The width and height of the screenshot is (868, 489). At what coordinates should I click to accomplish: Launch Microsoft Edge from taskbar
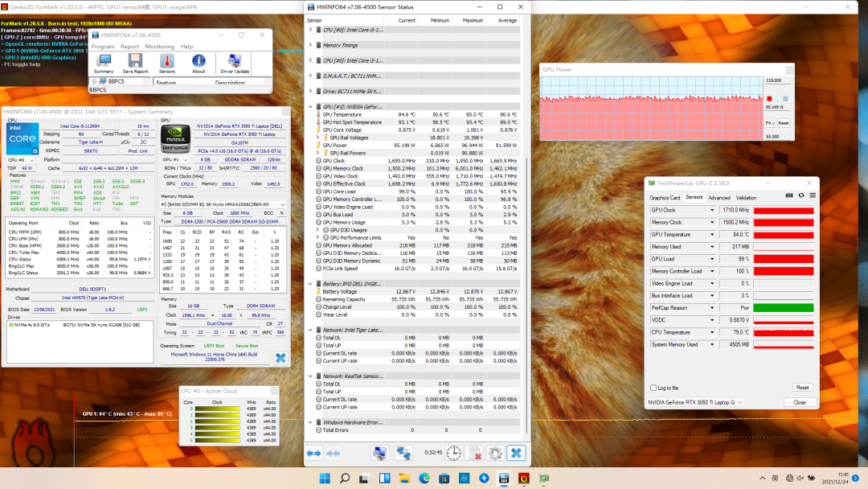click(424, 478)
